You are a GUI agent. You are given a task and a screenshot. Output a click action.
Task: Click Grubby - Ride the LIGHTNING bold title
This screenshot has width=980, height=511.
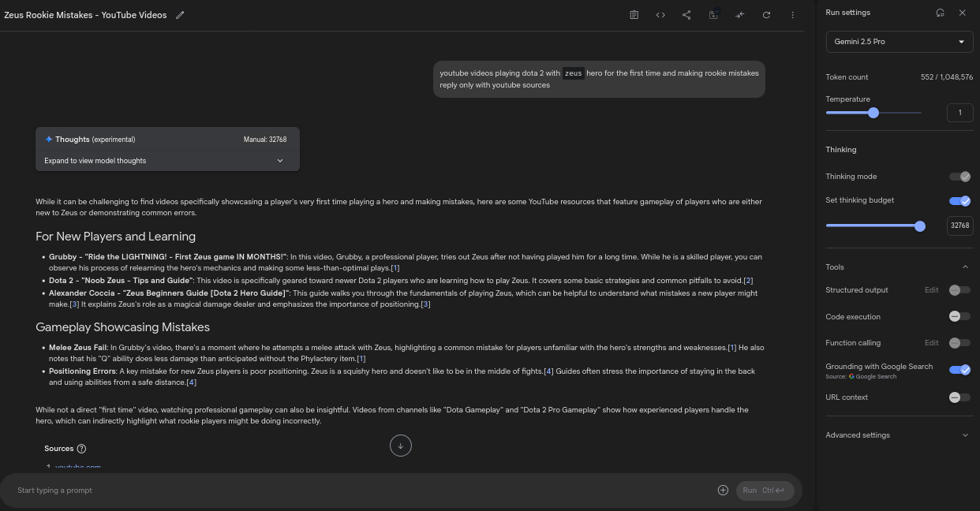point(167,257)
